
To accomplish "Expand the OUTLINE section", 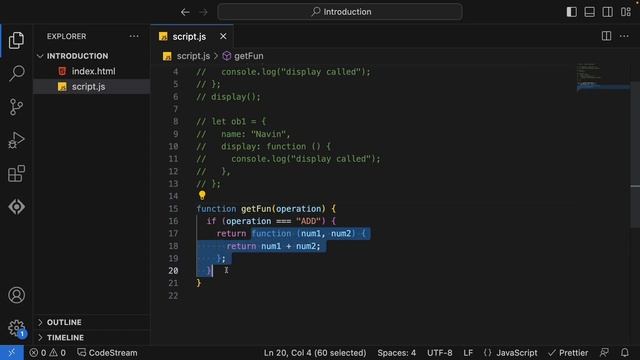I will [64, 322].
